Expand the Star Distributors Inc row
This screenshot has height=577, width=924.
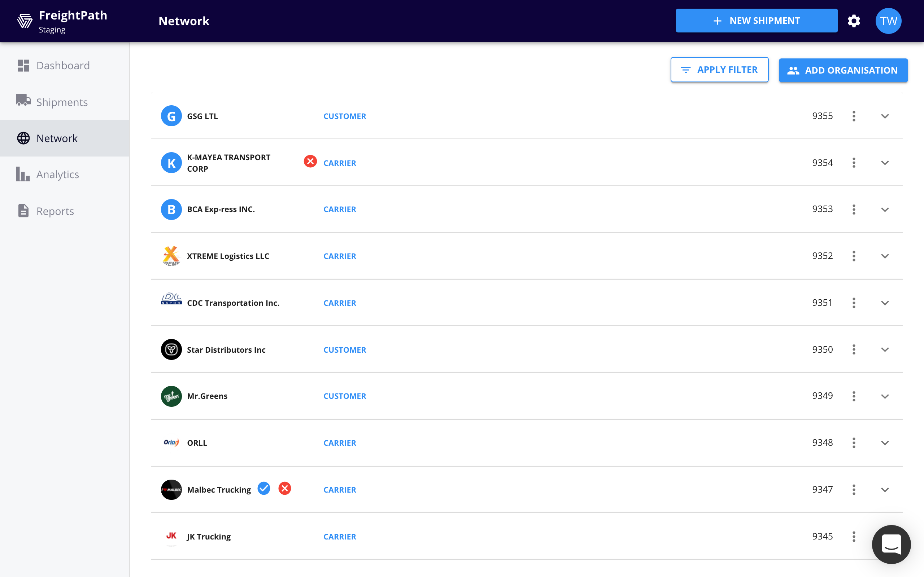[885, 349]
